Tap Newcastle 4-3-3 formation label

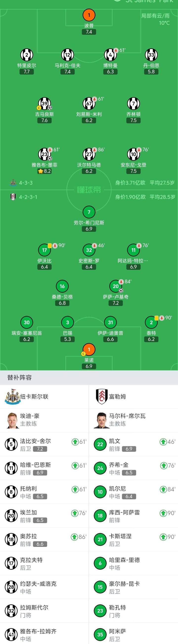click(x=26, y=183)
